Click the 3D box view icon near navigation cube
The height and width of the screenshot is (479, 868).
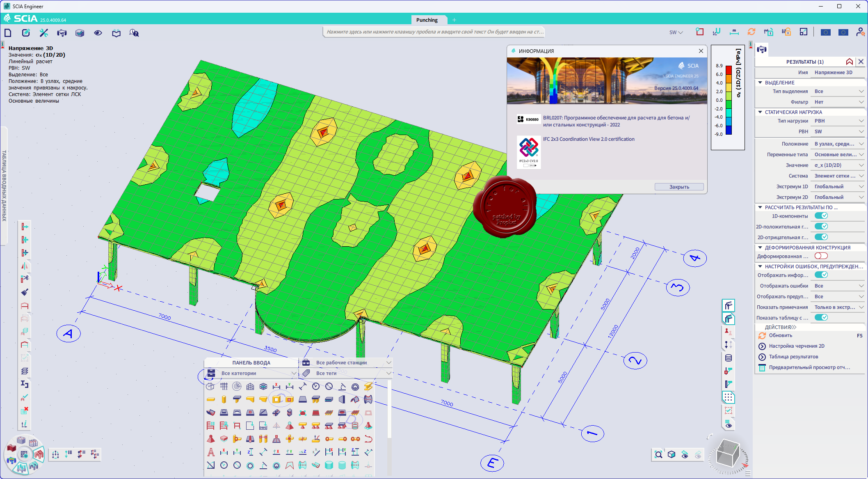pos(672,454)
